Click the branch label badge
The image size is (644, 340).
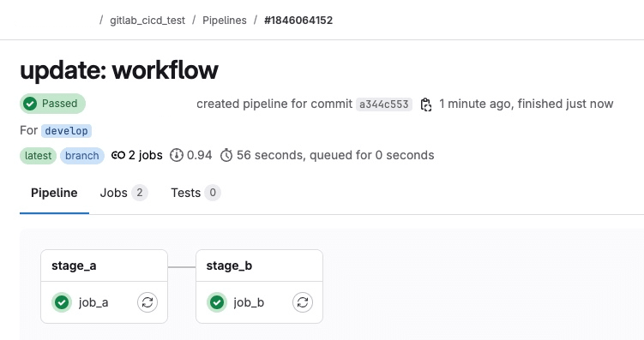coord(82,156)
